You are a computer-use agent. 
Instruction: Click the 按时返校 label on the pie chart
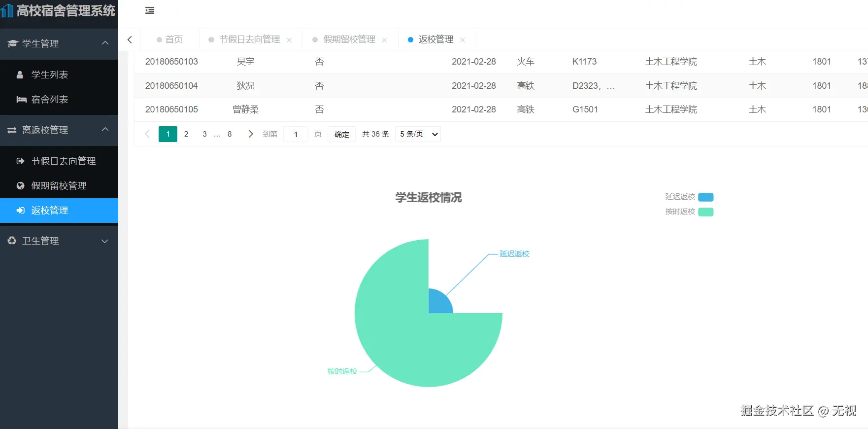[x=342, y=371]
